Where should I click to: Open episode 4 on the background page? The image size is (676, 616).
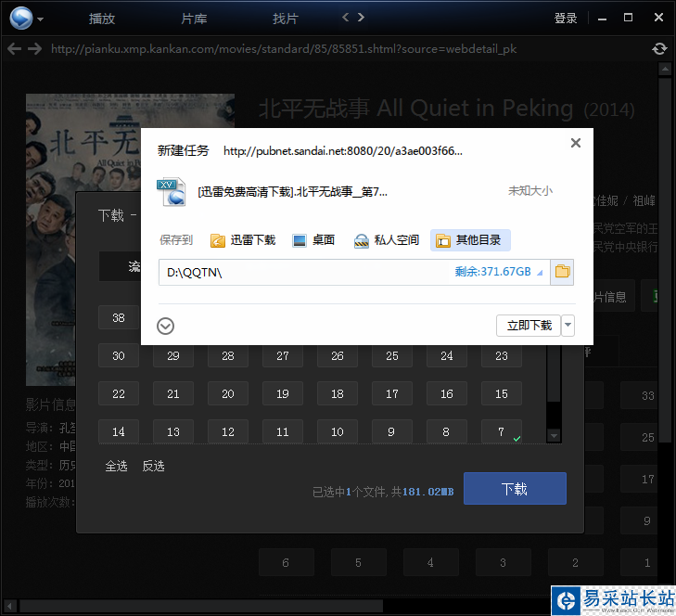click(x=430, y=562)
